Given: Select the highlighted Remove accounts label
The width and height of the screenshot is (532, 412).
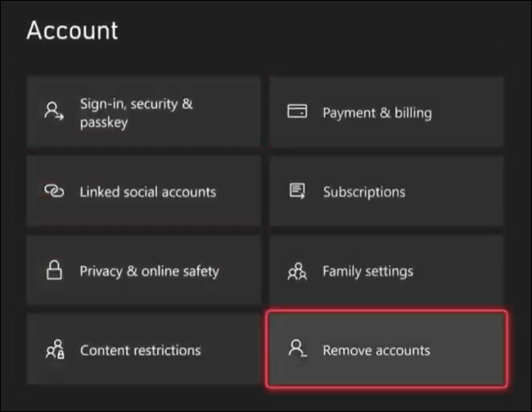Looking at the screenshot, I should click(x=376, y=351).
